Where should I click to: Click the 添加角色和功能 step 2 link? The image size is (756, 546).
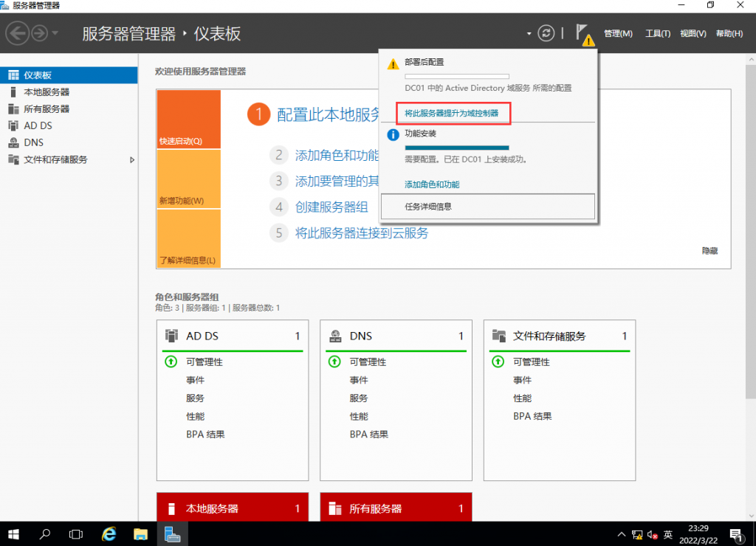[x=337, y=155]
